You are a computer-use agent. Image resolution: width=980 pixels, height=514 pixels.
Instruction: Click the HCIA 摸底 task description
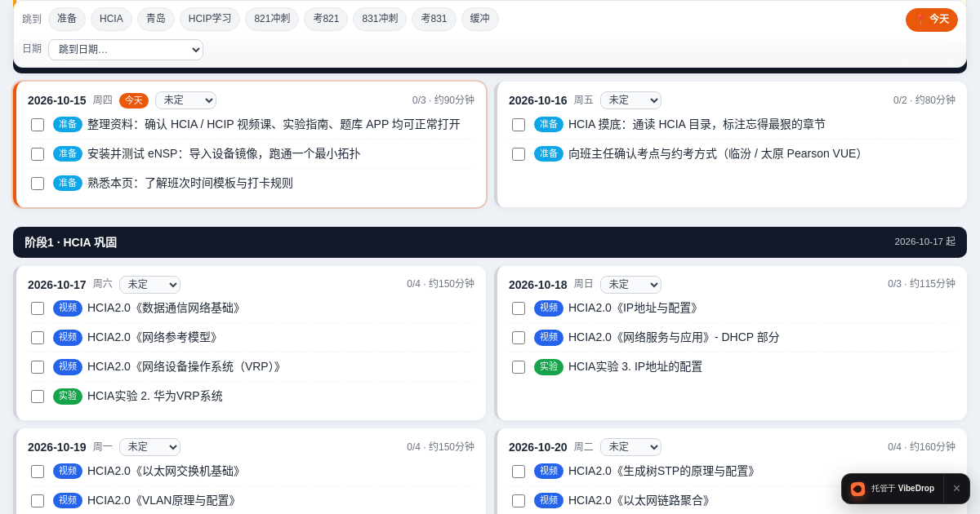pos(697,124)
